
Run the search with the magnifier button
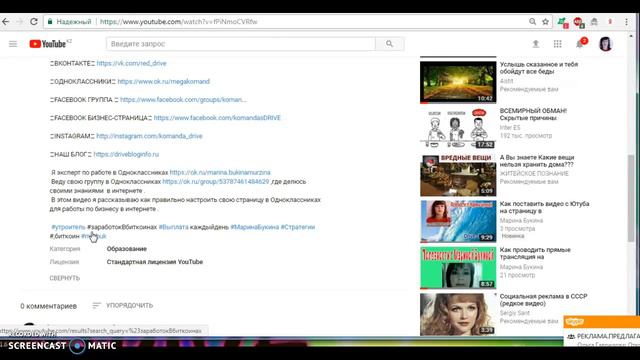(389, 44)
